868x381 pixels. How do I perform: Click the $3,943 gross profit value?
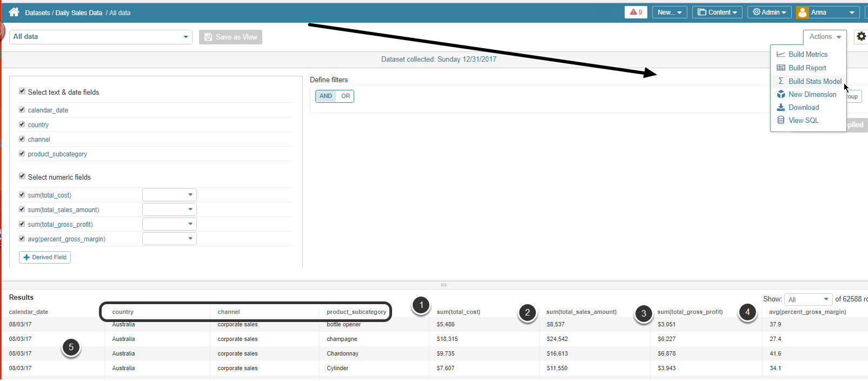point(666,368)
